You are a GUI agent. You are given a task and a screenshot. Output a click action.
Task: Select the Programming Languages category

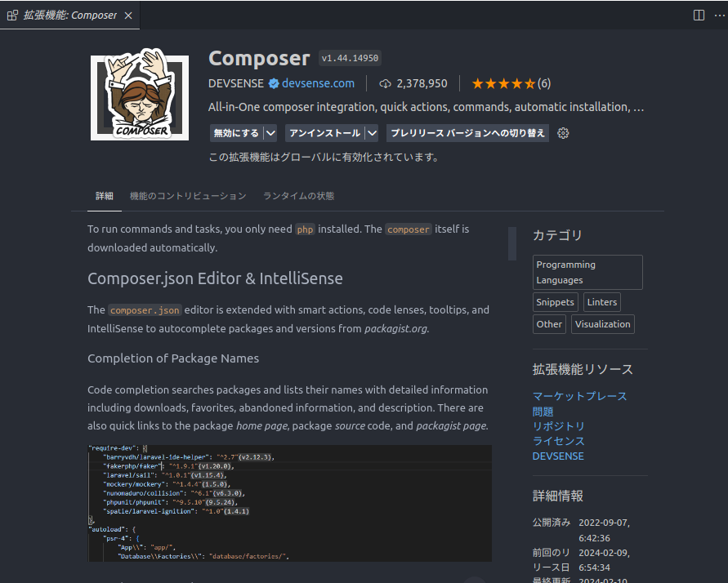[x=587, y=272]
